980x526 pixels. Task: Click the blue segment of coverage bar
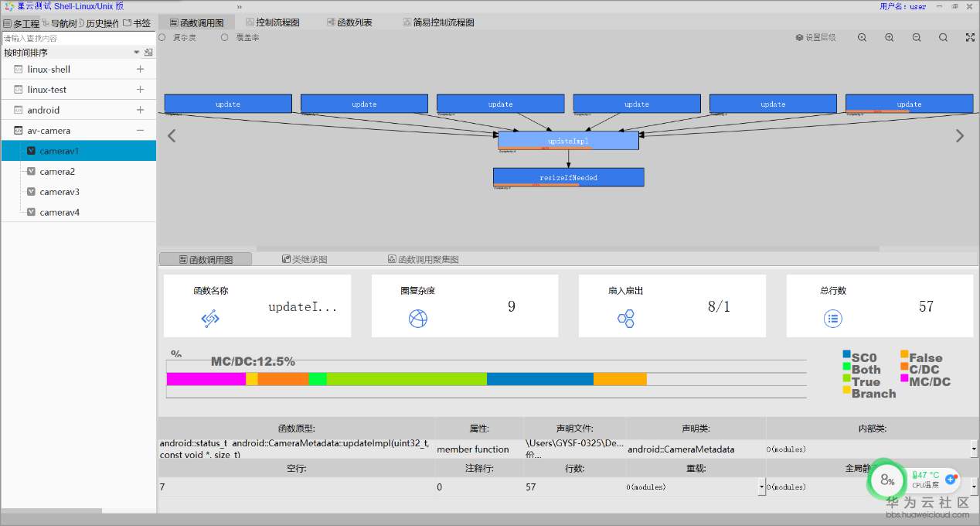pos(540,379)
